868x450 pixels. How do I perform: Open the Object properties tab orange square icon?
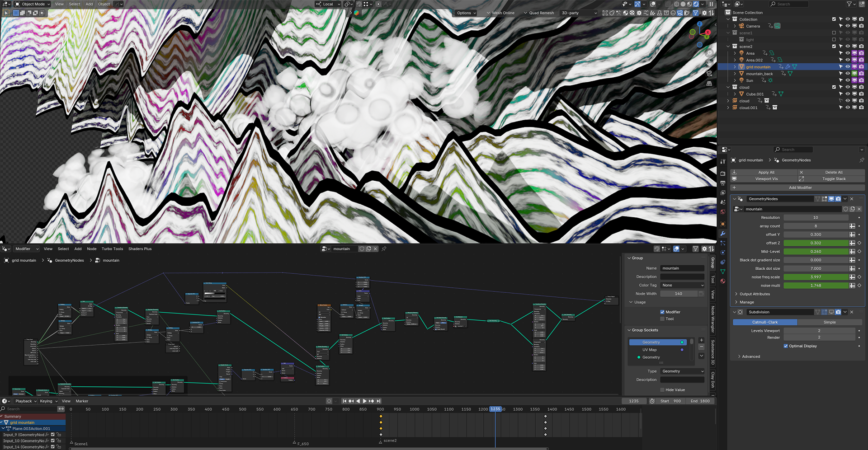[722, 224]
